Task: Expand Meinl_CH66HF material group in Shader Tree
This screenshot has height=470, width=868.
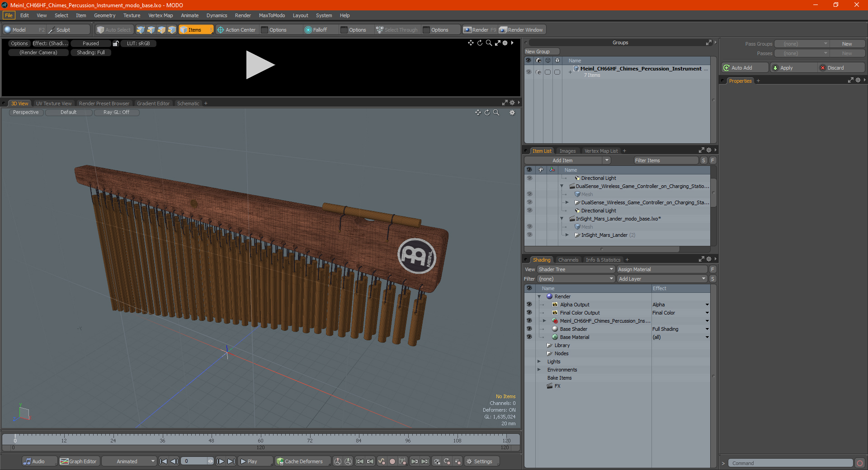Action: click(544, 321)
